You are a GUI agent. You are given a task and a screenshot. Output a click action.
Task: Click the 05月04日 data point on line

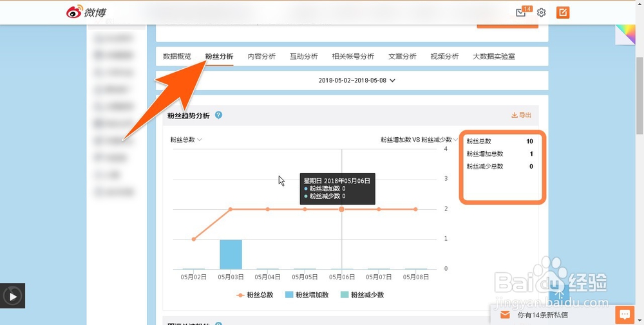268,209
